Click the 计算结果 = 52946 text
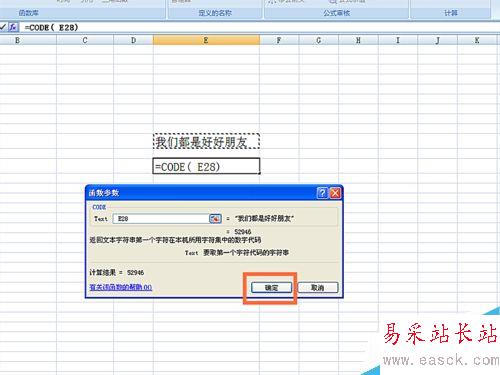The width and height of the screenshot is (500, 375). point(117,272)
